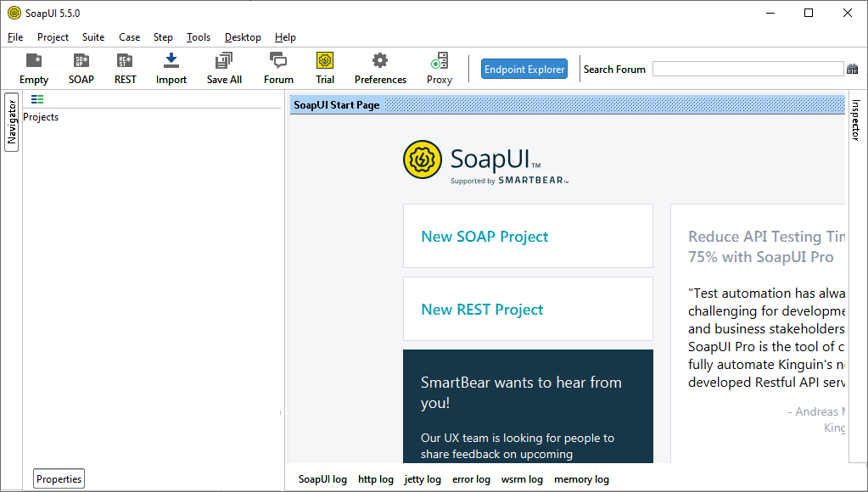868x492 pixels.
Task: Click the New REST Project link
Action: 482,310
